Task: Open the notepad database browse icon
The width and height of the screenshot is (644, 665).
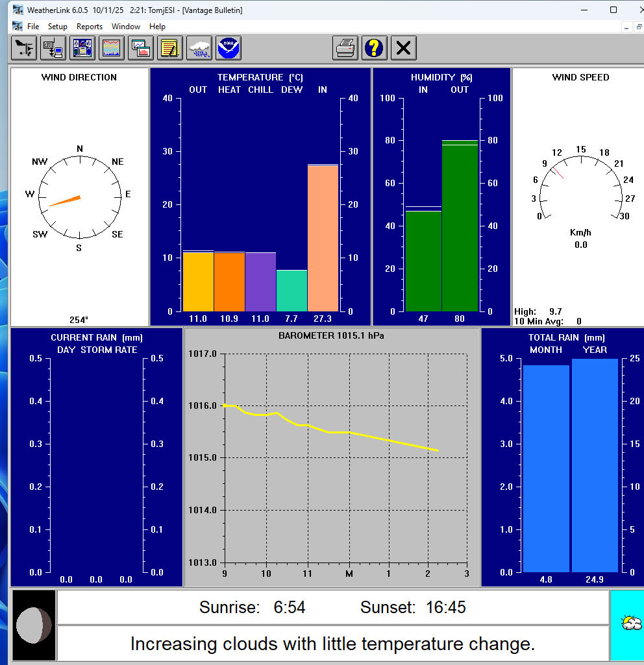Action: point(170,48)
